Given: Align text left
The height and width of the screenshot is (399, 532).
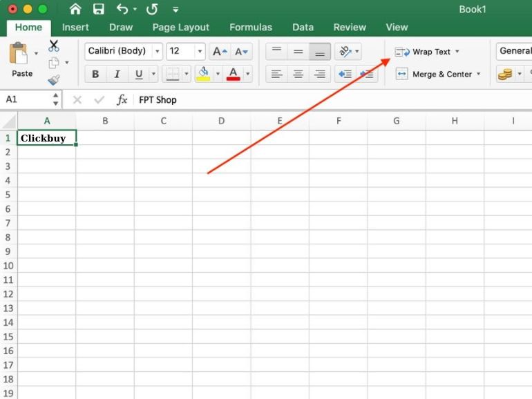Looking at the screenshot, I should [x=276, y=74].
